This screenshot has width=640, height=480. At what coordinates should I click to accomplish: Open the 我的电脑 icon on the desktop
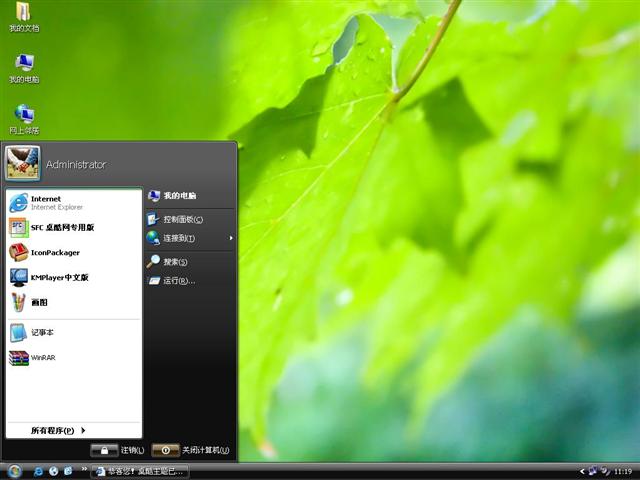point(24,68)
